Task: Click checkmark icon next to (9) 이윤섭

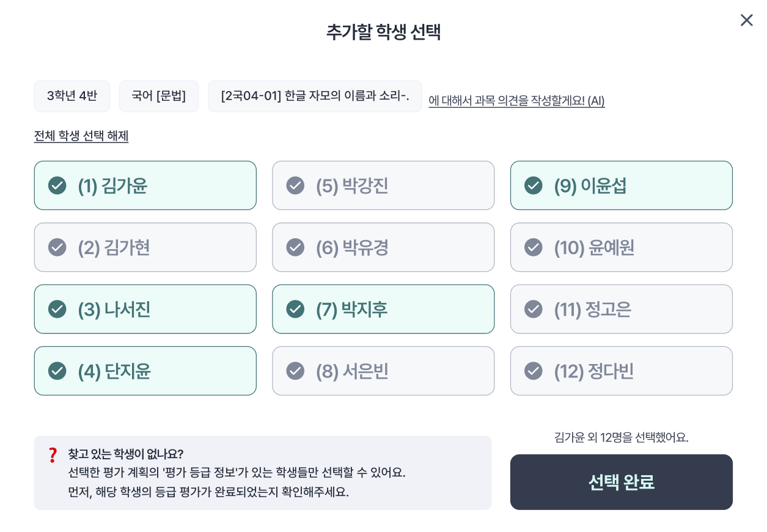Action: click(534, 186)
